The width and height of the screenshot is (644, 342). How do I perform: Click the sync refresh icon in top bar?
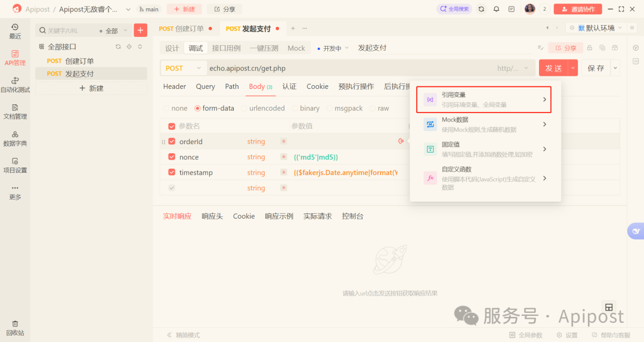(x=481, y=9)
